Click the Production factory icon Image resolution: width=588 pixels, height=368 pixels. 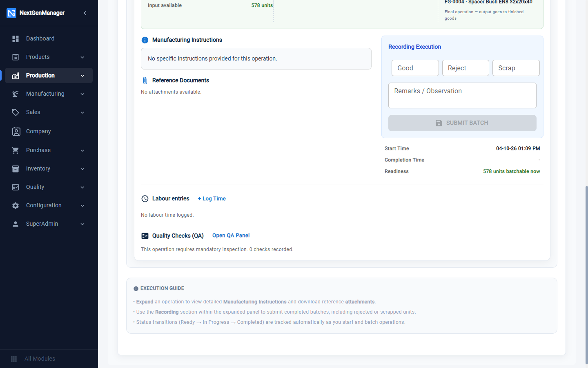tap(16, 76)
